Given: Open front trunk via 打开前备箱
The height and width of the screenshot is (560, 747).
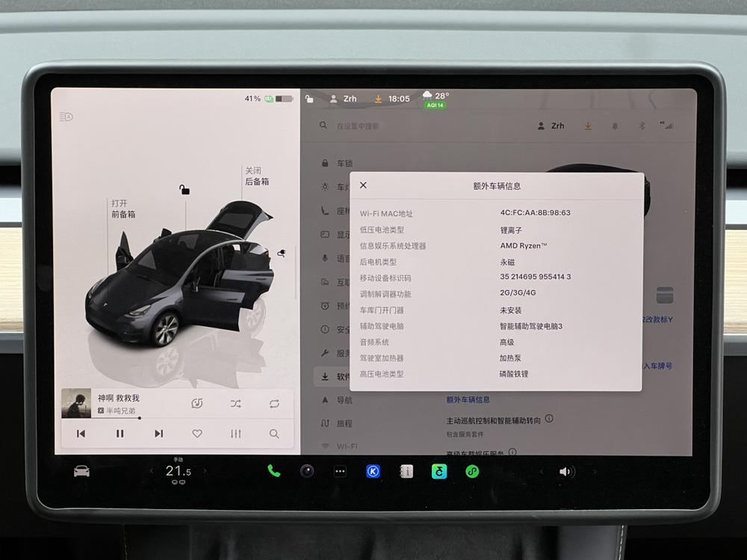Looking at the screenshot, I should pyautogui.click(x=123, y=208).
